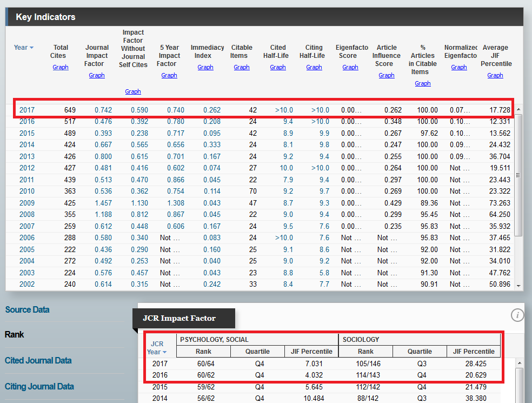The width and height of the screenshot is (532, 403).
Task: Click the 2017 five-year impact factor 0.740
Action: [176, 110]
